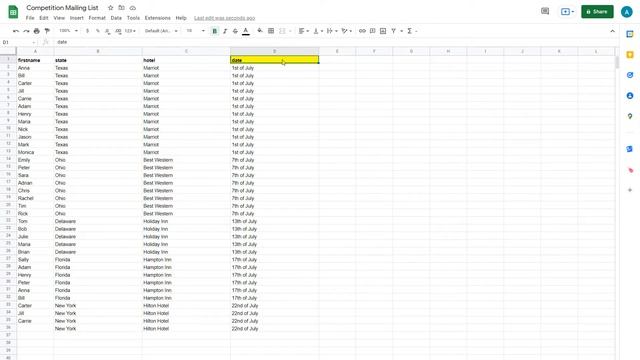Click the insert link icon

[362, 31]
